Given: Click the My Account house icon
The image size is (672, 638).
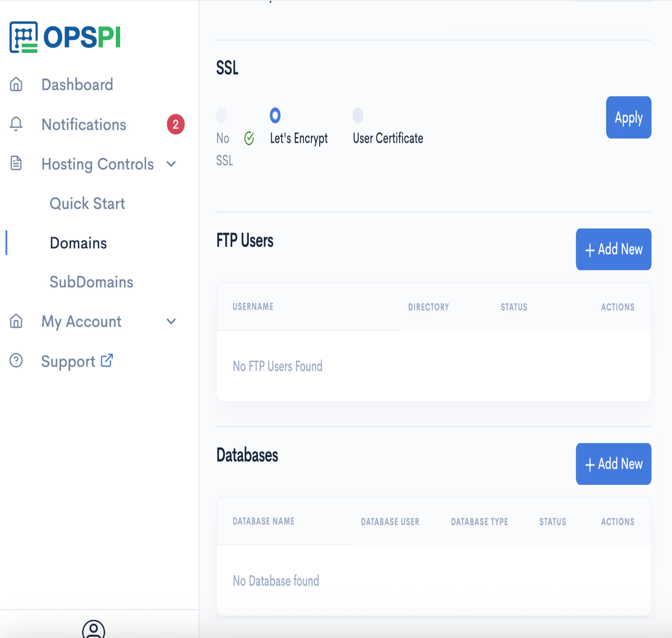Looking at the screenshot, I should [16, 321].
